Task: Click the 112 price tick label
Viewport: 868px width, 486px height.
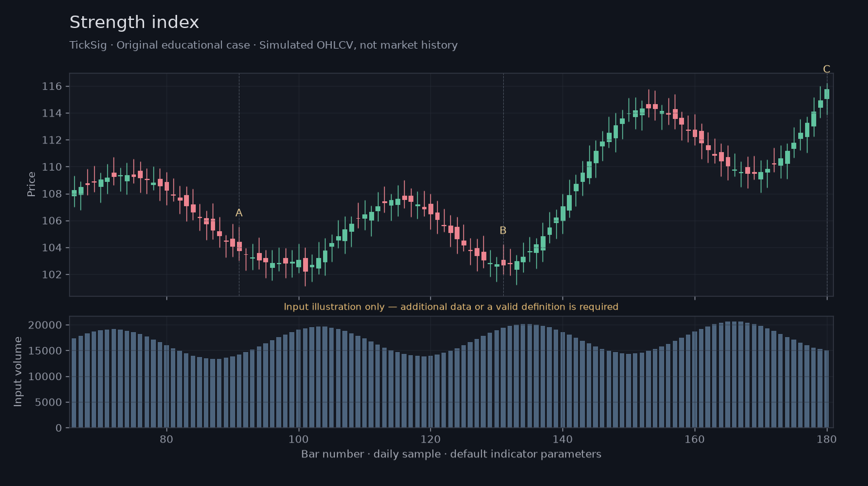Action: 52,140
